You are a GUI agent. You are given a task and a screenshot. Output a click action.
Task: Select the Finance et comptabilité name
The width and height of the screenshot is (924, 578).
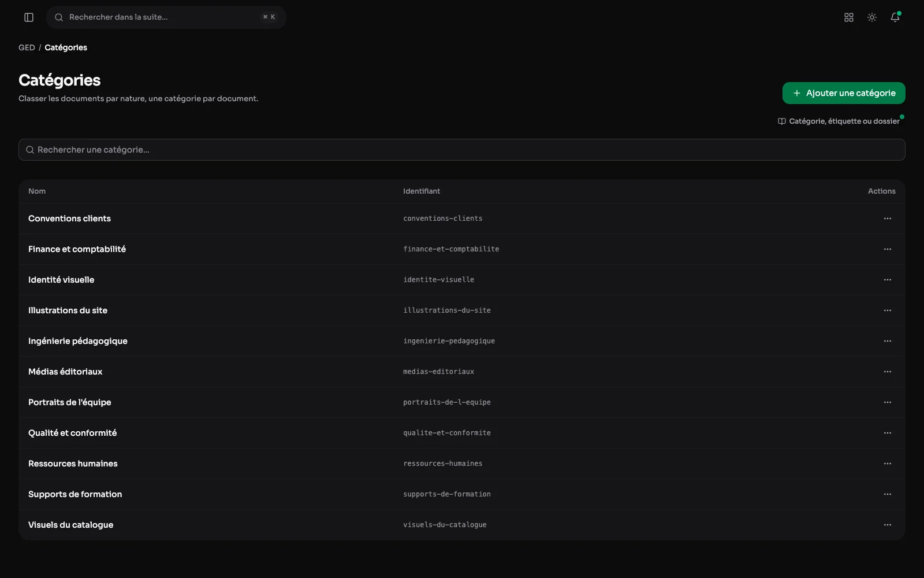(x=77, y=249)
